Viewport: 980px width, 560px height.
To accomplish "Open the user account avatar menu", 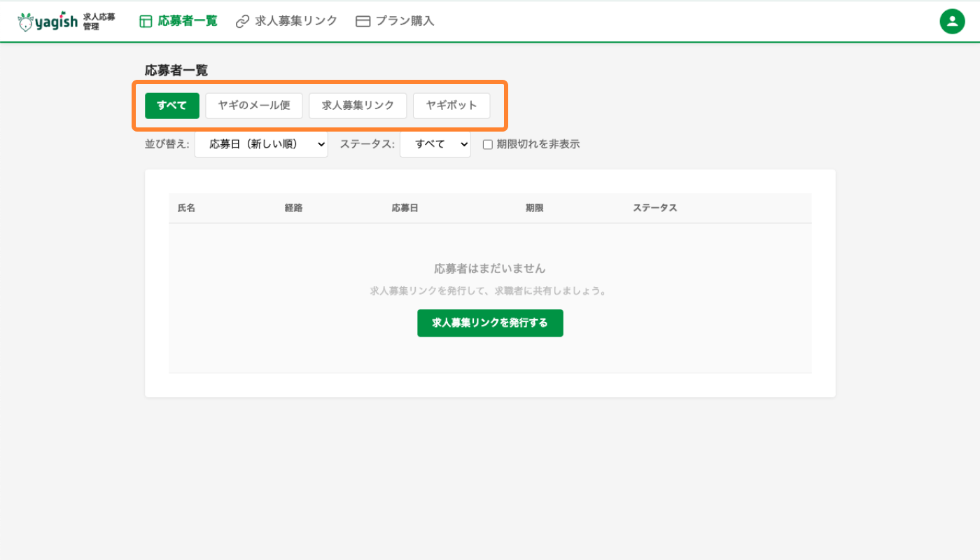I will [952, 21].
